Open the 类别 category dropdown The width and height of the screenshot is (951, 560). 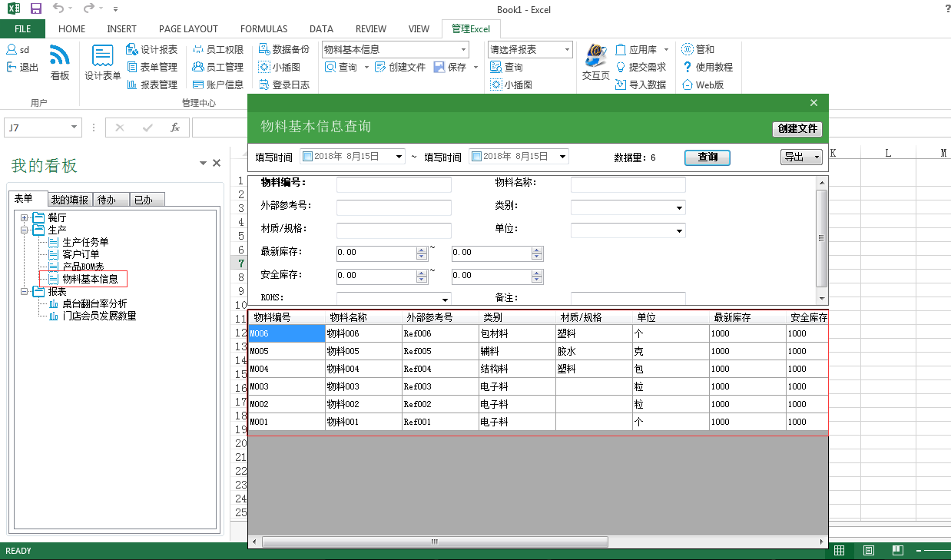click(x=680, y=207)
